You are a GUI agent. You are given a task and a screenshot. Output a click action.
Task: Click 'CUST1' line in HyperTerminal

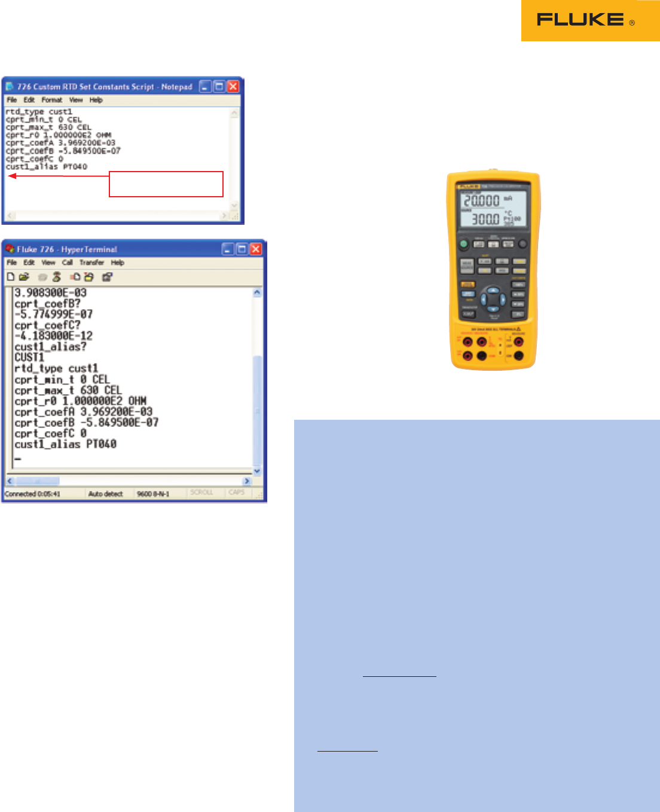(29, 358)
